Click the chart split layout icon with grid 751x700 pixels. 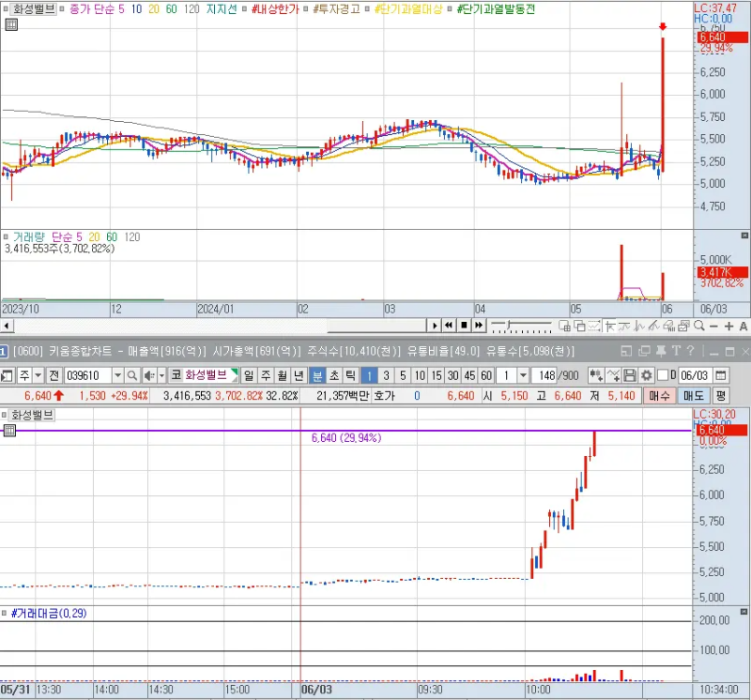tap(565, 326)
